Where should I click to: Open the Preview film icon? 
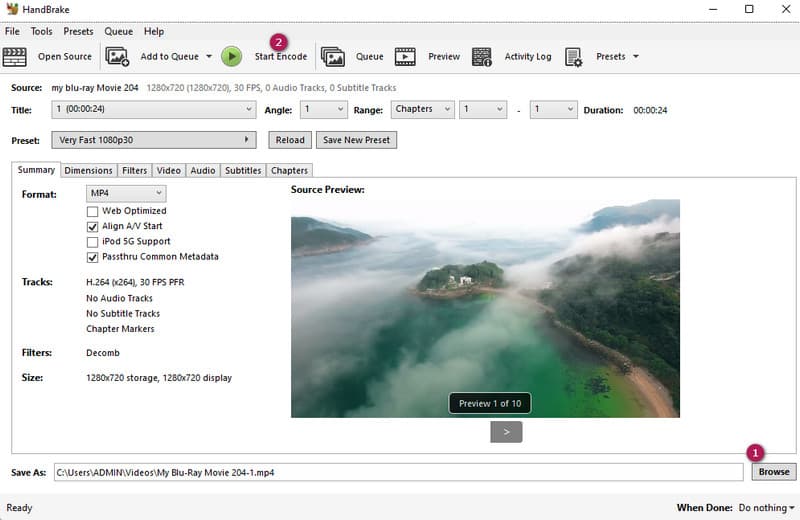point(405,57)
